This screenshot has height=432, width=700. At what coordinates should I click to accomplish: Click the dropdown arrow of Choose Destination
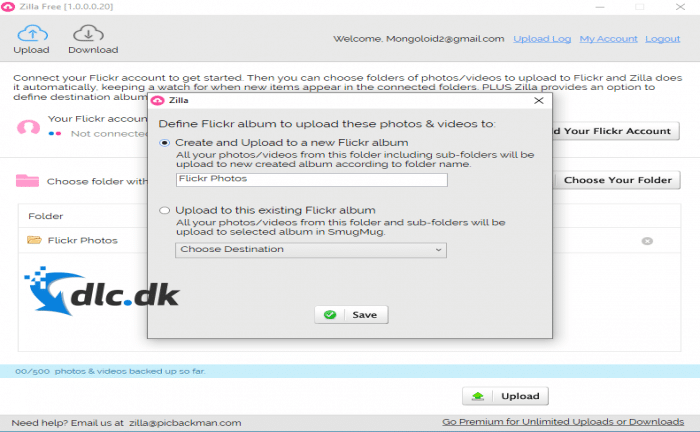(x=438, y=250)
